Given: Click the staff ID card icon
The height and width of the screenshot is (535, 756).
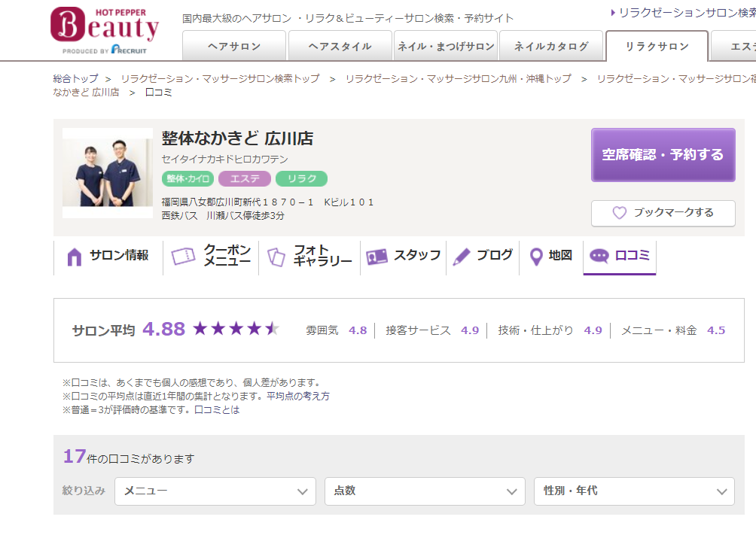Looking at the screenshot, I should point(376,257).
